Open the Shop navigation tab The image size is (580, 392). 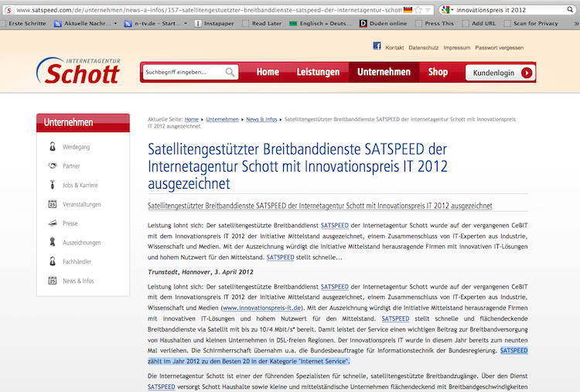438,72
